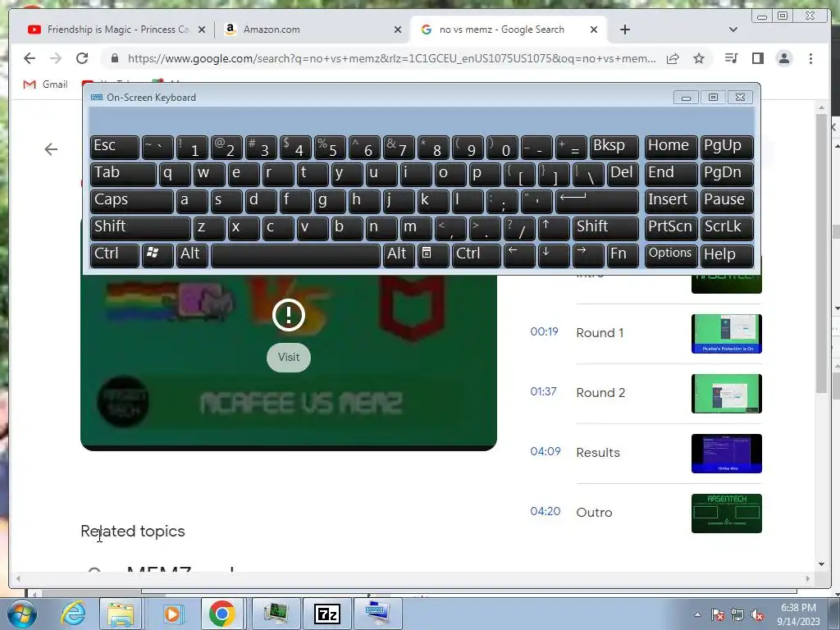Toggle the left Alt key on keyboard
Image resolution: width=840 pixels, height=630 pixels.
click(191, 255)
